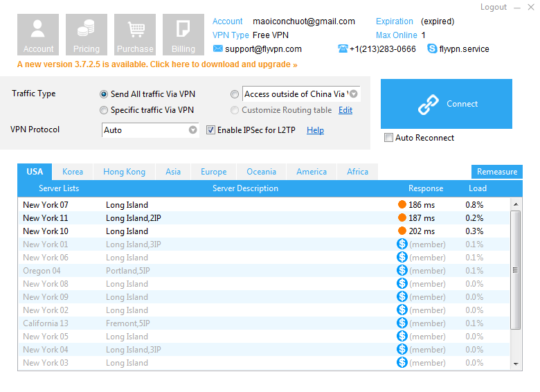The height and width of the screenshot is (392, 540).
Task: Select Send All traffic Via VPN
Action: pyautogui.click(x=104, y=94)
